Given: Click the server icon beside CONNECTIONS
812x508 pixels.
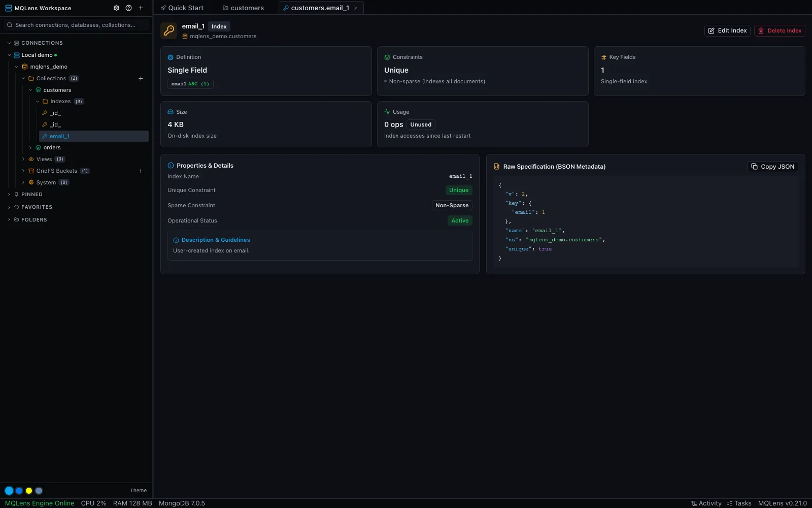Looking at the screenshot, I should [17, 43].
